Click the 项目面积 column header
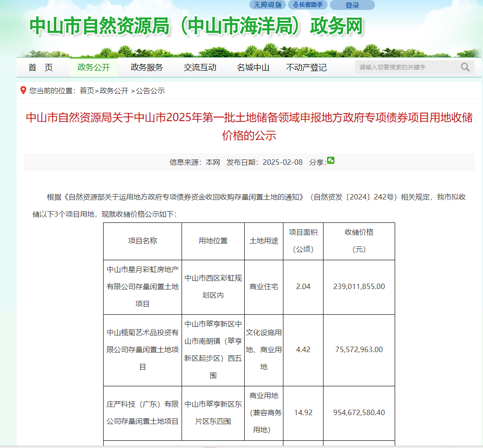483x448 pixels. 303,241
